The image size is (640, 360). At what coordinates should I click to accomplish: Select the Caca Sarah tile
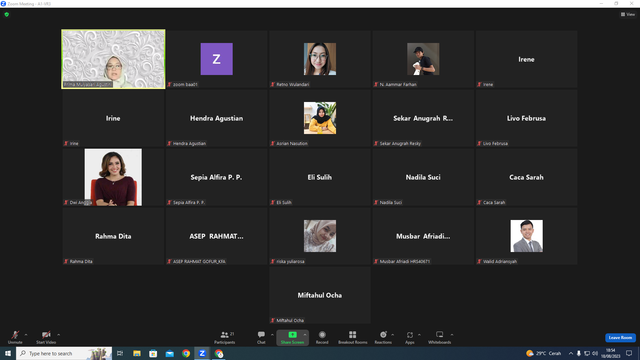tap(526, 177)
